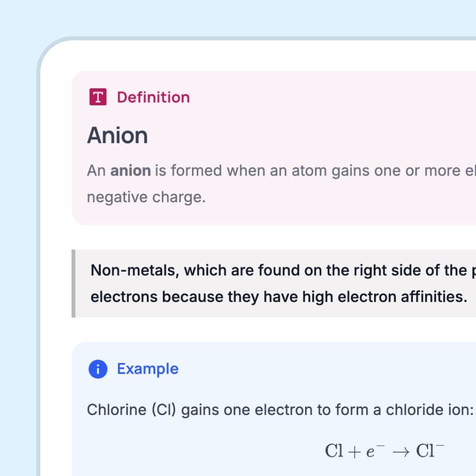
Task: Click the blue Example info icon
Action: click(x=98, y=370)
